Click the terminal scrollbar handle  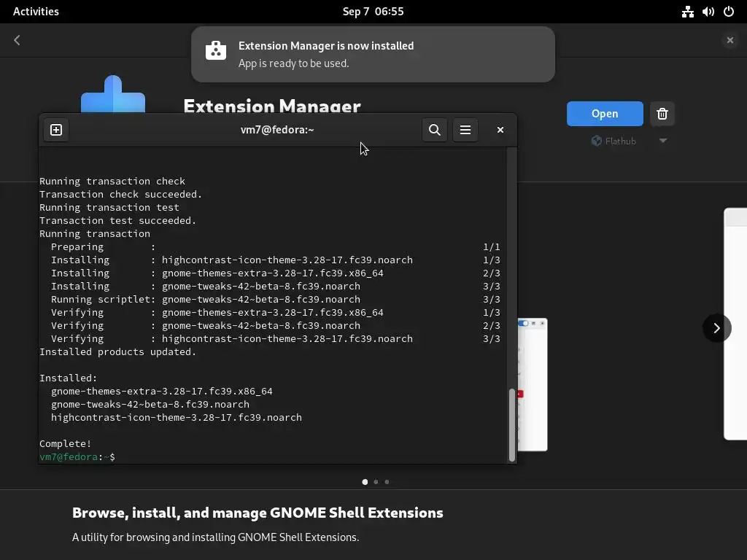pos(512,425)
